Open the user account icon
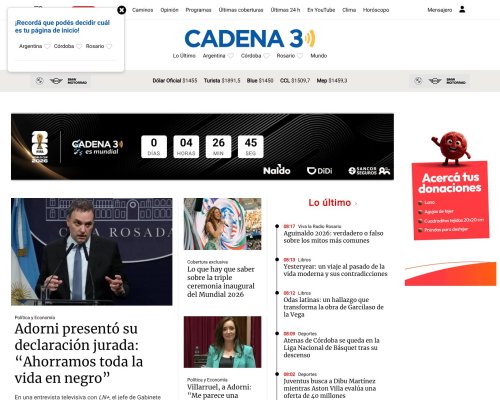 coord(462,9)
